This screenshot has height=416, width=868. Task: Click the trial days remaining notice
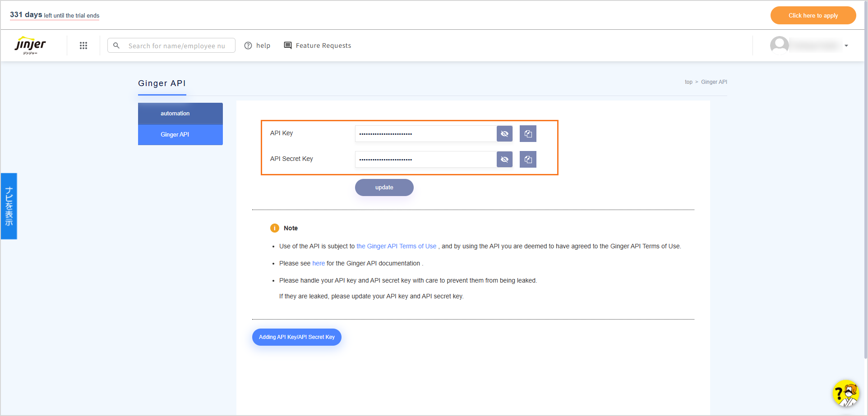click(x=55, y=15)
